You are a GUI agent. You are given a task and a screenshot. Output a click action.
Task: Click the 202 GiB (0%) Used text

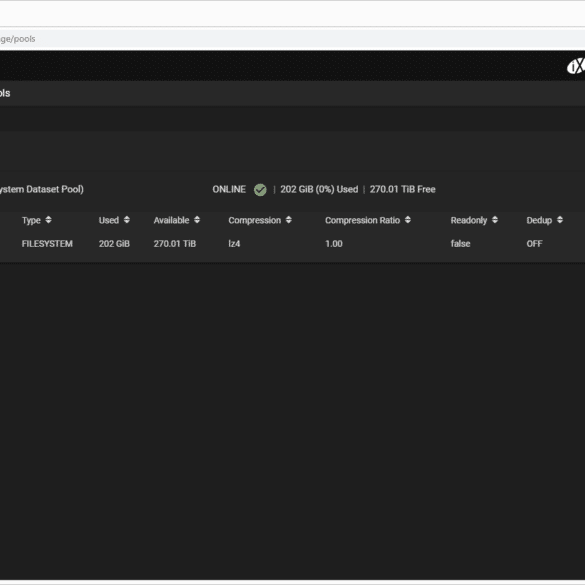coord(319,190)
